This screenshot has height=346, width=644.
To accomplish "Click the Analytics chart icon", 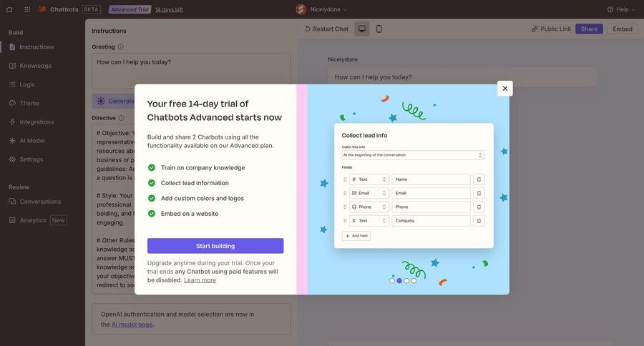I will [x=12, y=220].
